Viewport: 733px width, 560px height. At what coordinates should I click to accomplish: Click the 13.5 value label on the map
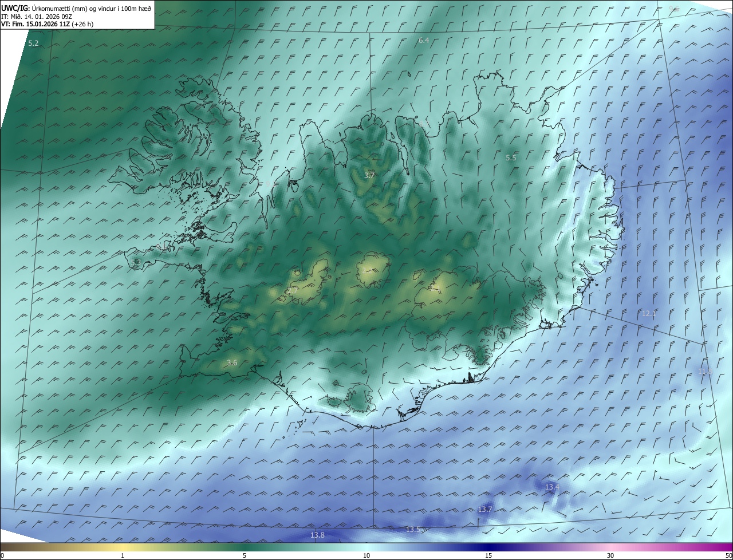tap(413, 530)
